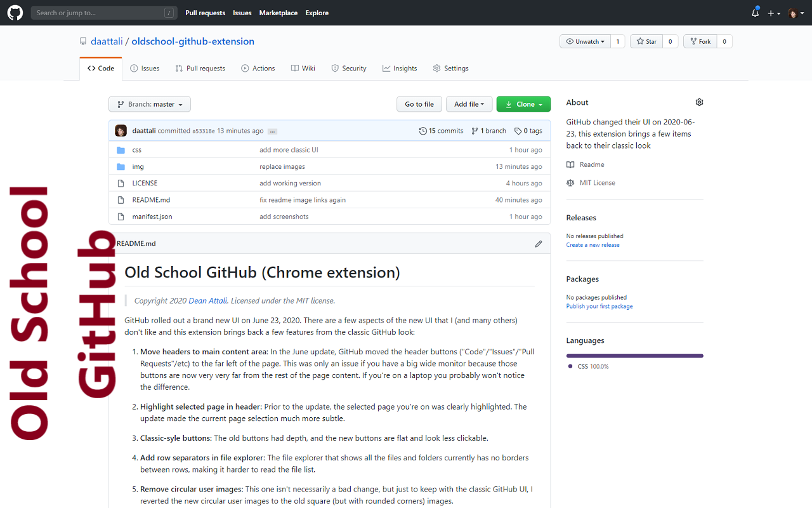Edit the README with the pencil icon
This screenshot has width=812, height=508.
tap(538, 243)
